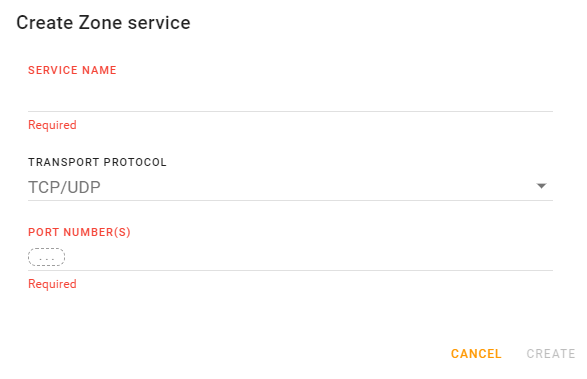Expand the transport protocol combo box
The image size is (587, 379).
point(290,187)
